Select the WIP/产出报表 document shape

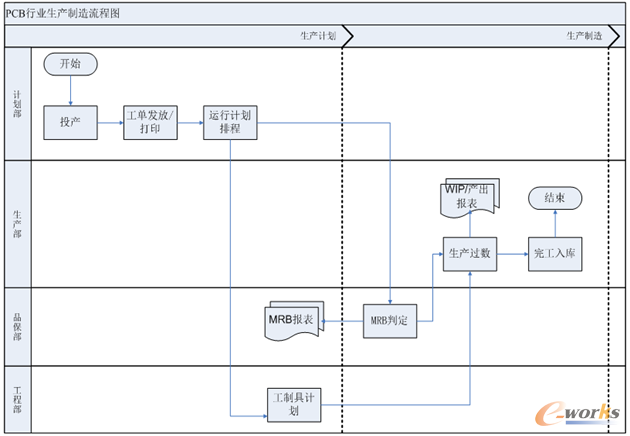coord(472,197)
